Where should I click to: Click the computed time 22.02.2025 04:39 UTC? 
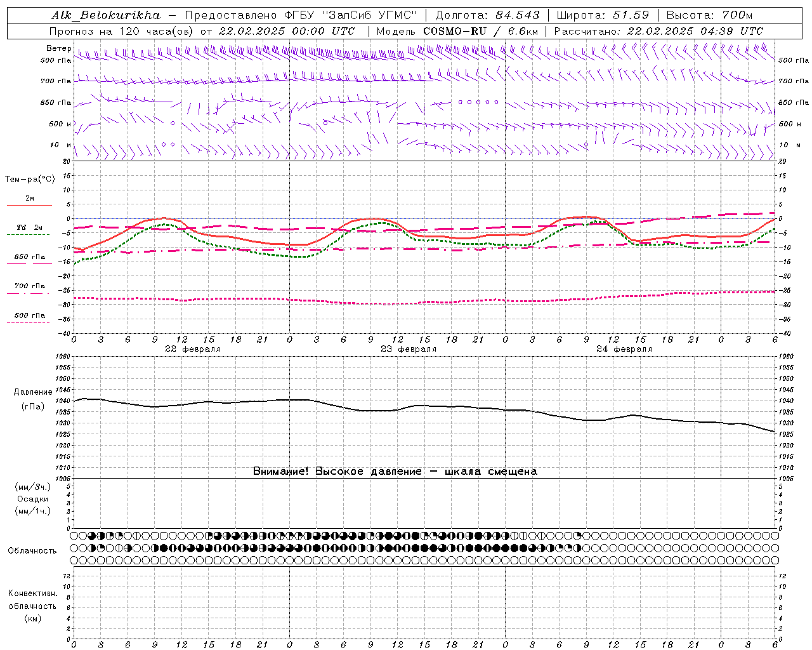(695, 31)
